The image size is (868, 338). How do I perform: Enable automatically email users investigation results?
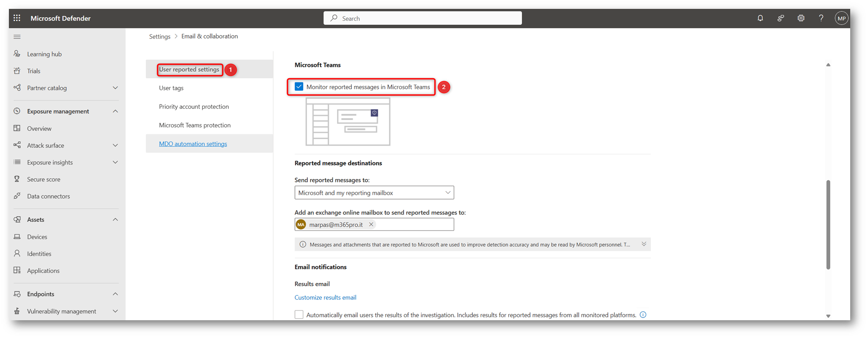(299, 314)
